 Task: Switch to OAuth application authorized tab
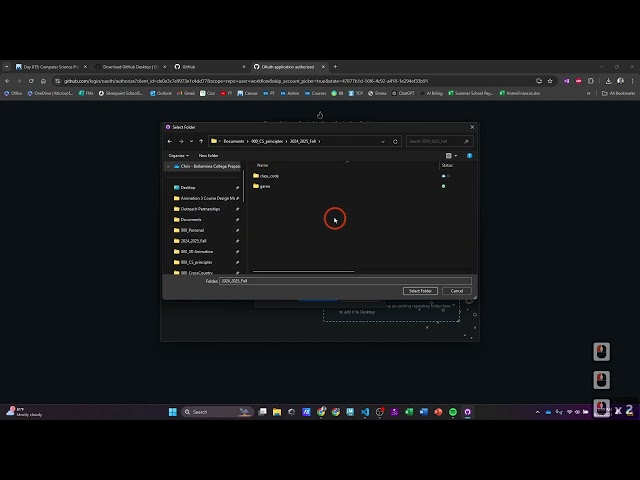point(288,67)
